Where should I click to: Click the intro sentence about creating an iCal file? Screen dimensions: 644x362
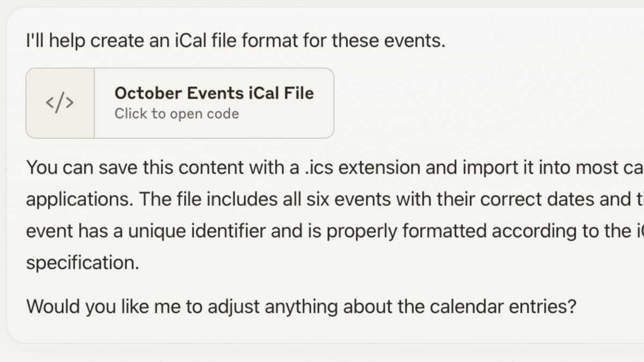tap(236, 41)
